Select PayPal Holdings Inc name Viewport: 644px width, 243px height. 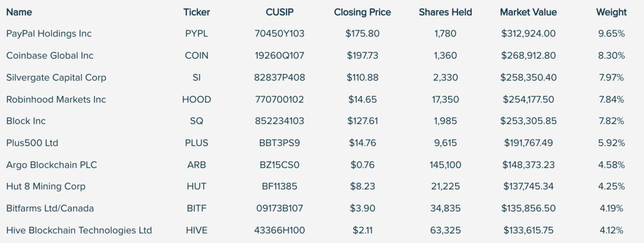[49, 33]
